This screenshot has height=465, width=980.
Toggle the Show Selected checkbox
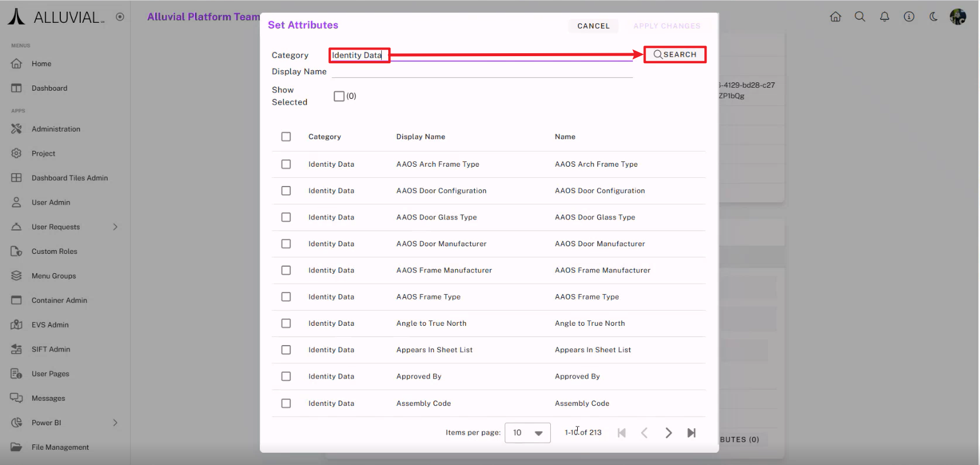tap(339, 96)
